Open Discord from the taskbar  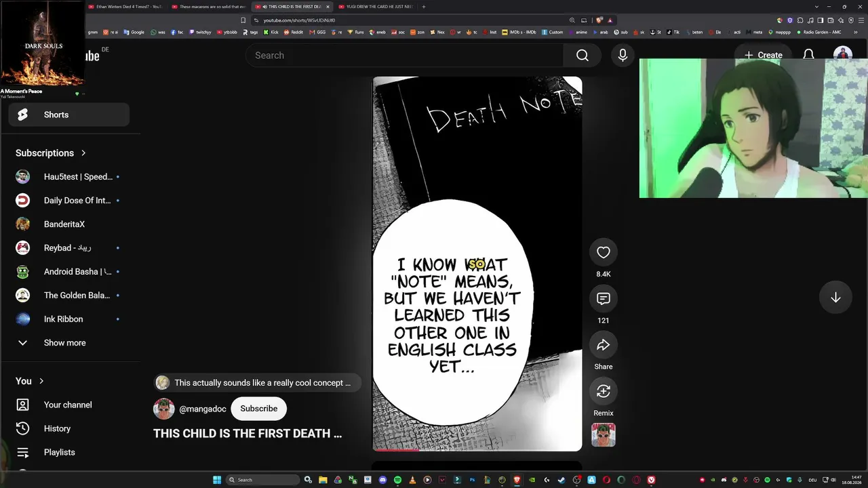(x=382, y=480)
